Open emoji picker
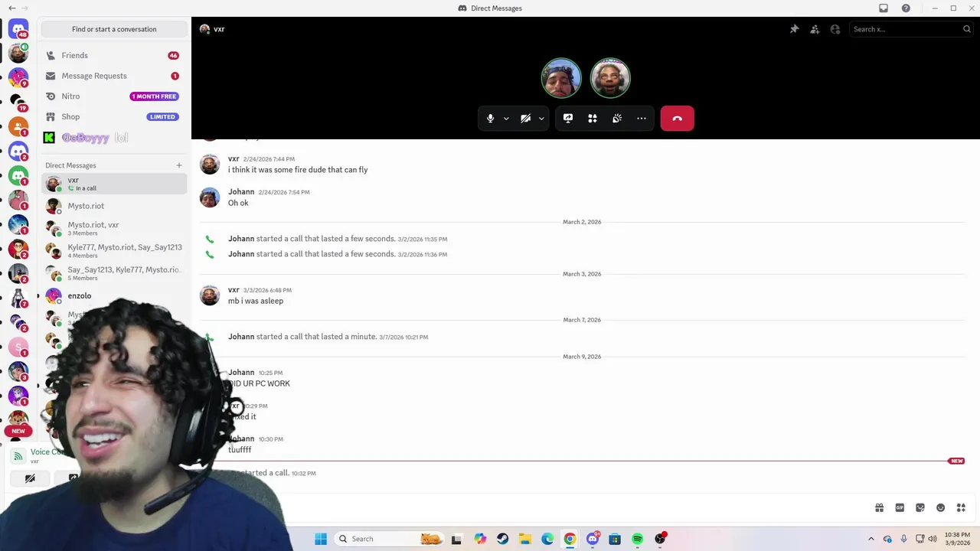 [941, 507]
